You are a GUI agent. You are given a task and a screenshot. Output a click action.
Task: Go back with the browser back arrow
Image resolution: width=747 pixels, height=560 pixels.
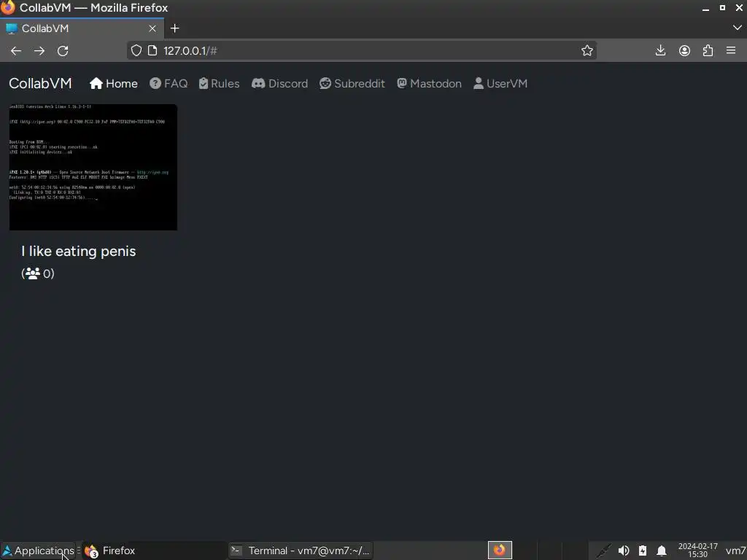tap(16, 51)
